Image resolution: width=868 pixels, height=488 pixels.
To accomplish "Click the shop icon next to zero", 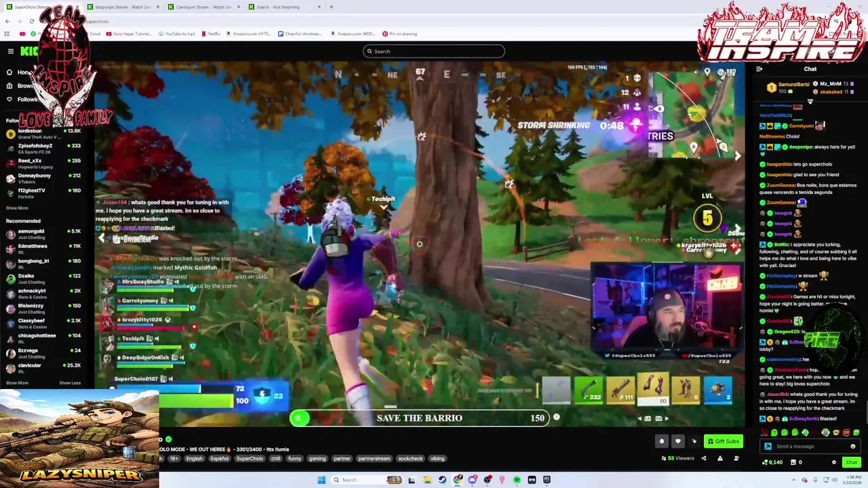I will click(792, 462).
